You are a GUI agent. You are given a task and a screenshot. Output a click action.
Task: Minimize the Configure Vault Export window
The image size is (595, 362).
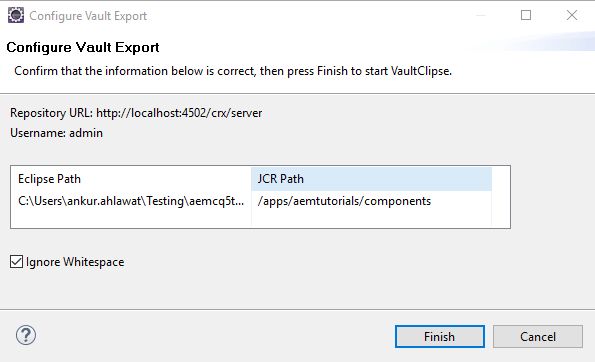click(x=481, y=15)
